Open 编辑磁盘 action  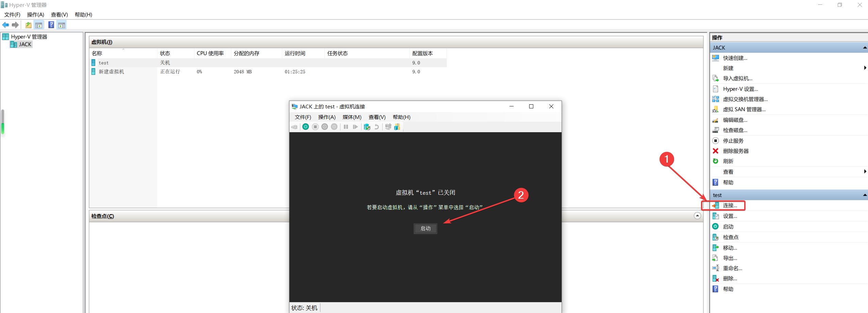pyautogui.click(x=735, y=120)
